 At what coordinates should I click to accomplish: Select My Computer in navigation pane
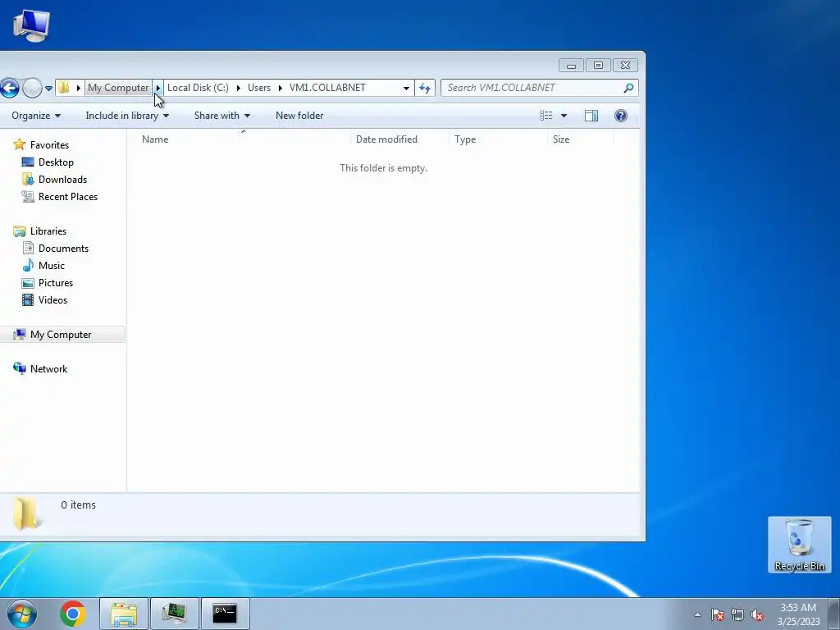coord(61,335)
